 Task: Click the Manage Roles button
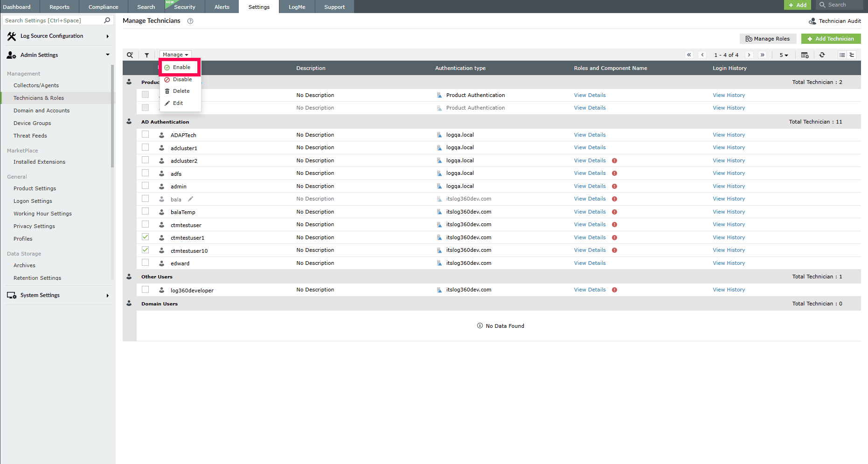click(768, 39)
